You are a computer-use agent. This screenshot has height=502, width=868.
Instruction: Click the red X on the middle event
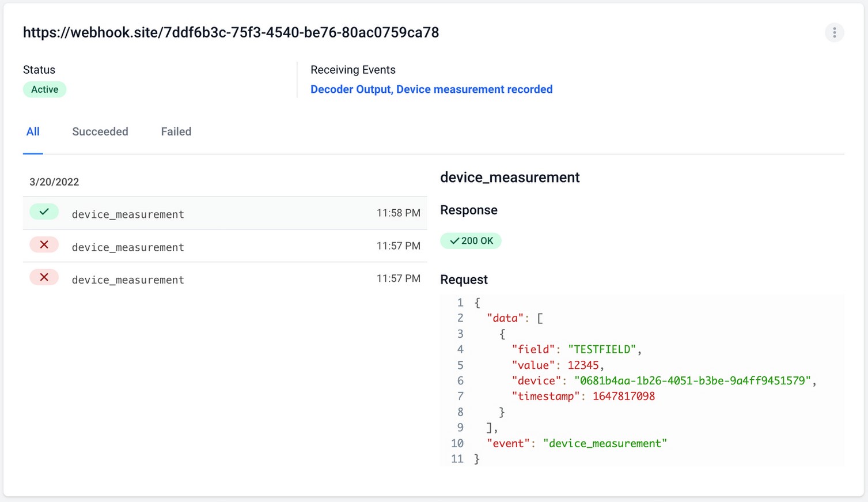coord(44,245)
